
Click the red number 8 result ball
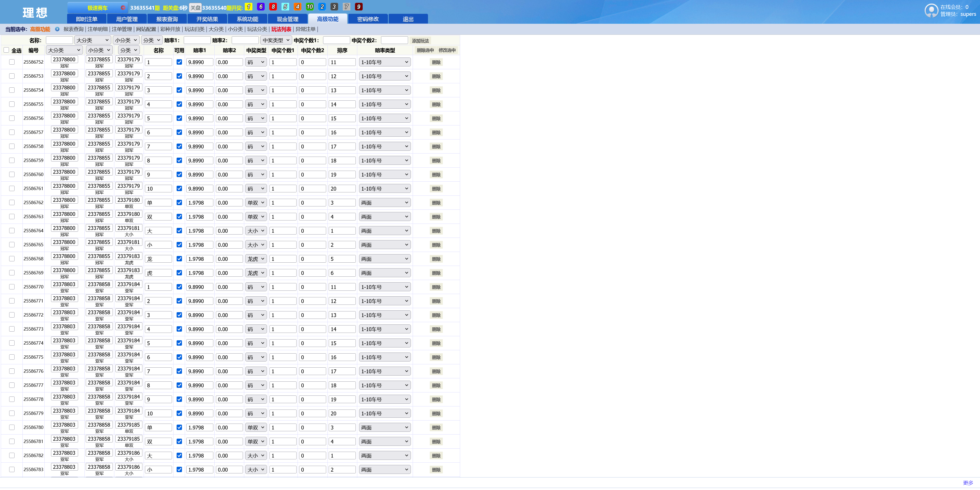pos(273,7)
